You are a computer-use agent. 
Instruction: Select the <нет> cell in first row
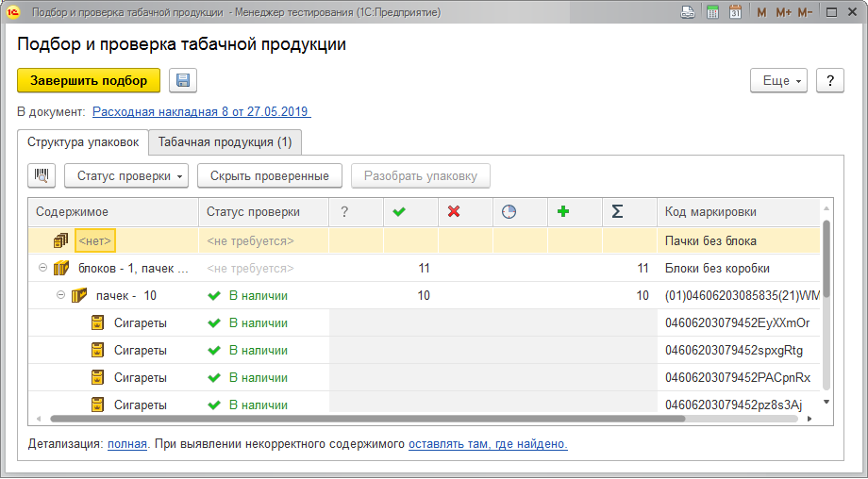click(x=95, y=240)
